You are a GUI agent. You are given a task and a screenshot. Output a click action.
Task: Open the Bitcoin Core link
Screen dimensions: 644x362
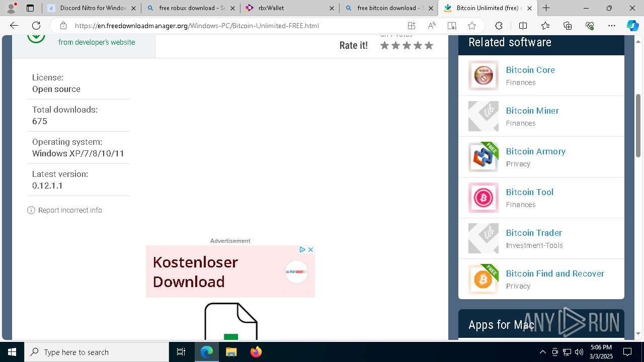pyautogui.click(x=530, y=70)
